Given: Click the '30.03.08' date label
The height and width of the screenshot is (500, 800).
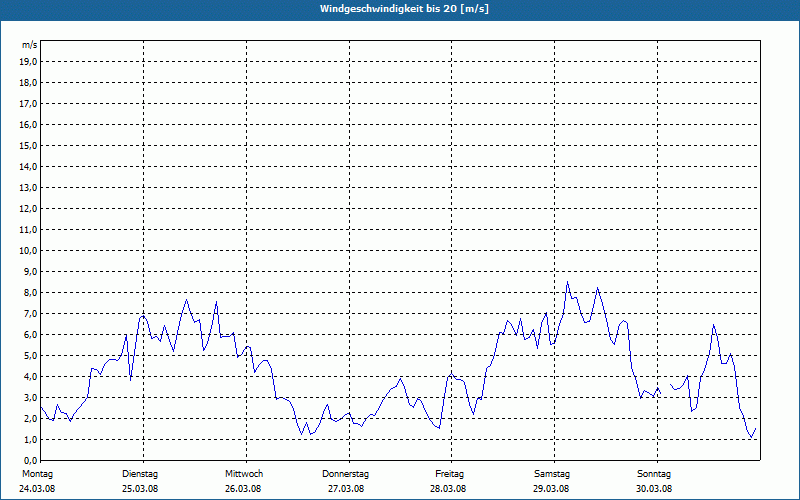Looking at the screenshot, I should point(654,489).
